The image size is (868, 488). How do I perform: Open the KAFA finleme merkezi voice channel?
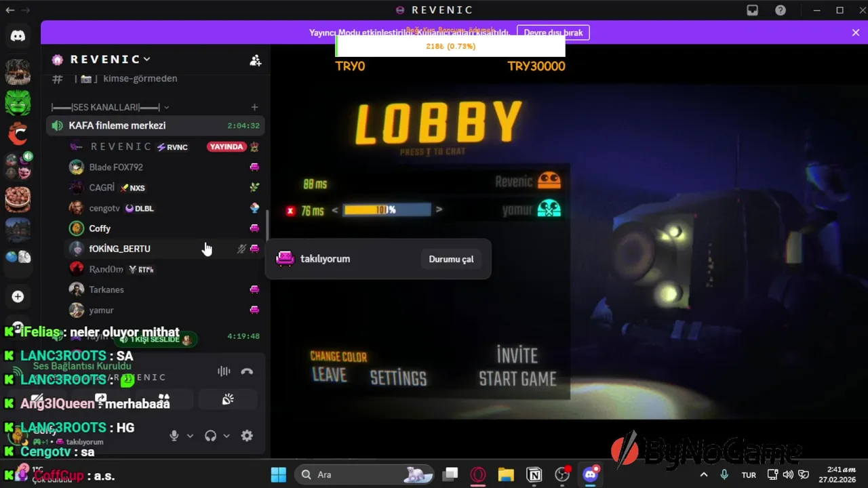coord(155,125)
